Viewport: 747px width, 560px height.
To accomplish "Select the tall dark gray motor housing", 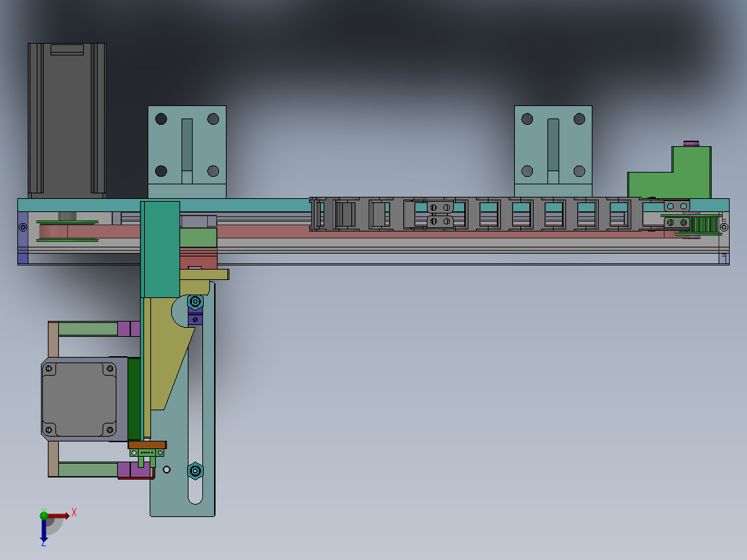I will (x=67, y=121).
